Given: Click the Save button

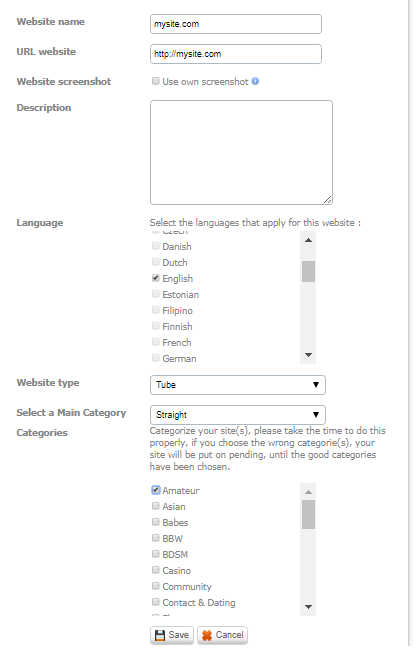Looking at the screenshot, I should click(172, 635).
